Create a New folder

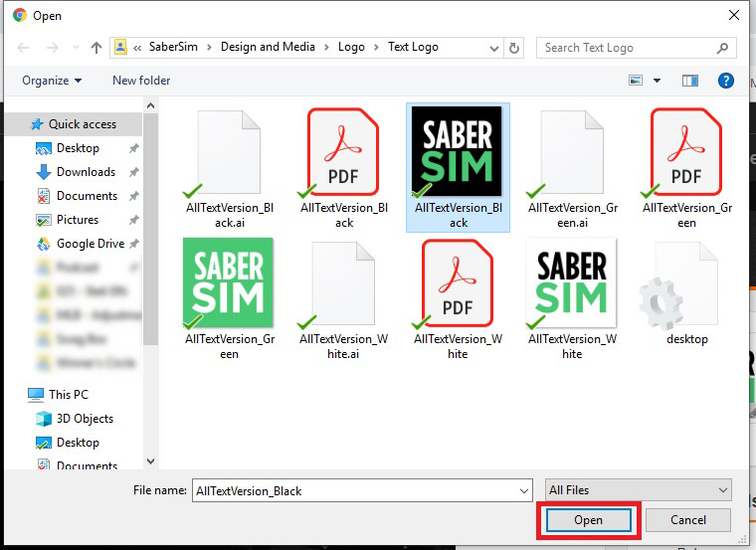[x=141, y=81]
